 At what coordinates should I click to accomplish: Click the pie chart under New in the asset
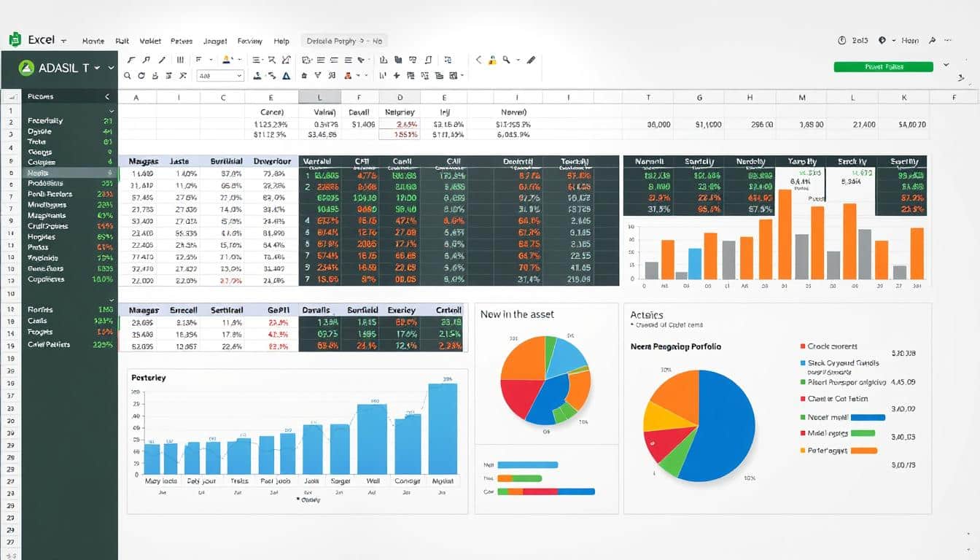pyautogui.click(x=545, y=380)
